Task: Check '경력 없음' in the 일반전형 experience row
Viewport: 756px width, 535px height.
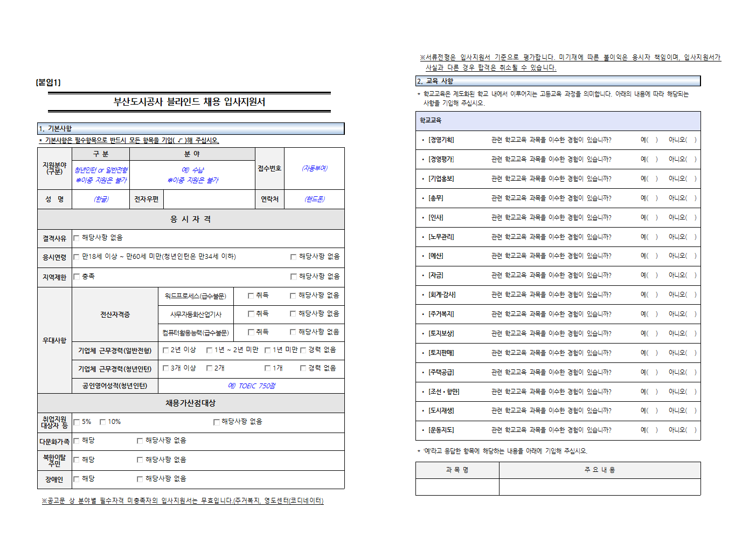Action: point(303,350)
